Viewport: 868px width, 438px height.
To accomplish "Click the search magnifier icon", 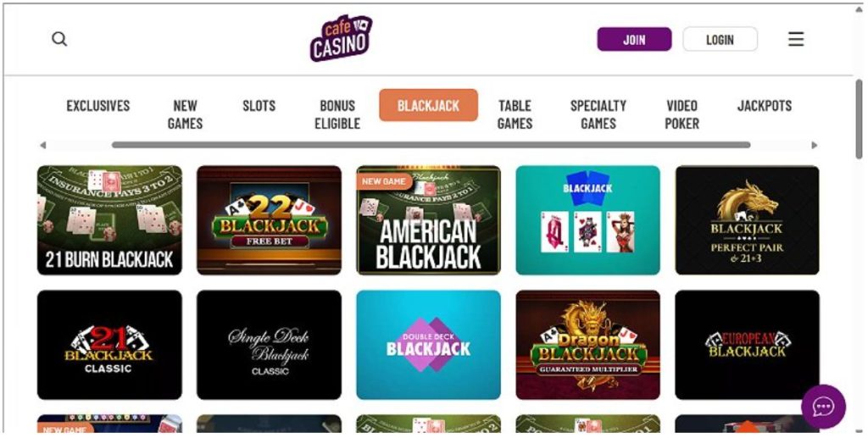I will pos(59,39).
